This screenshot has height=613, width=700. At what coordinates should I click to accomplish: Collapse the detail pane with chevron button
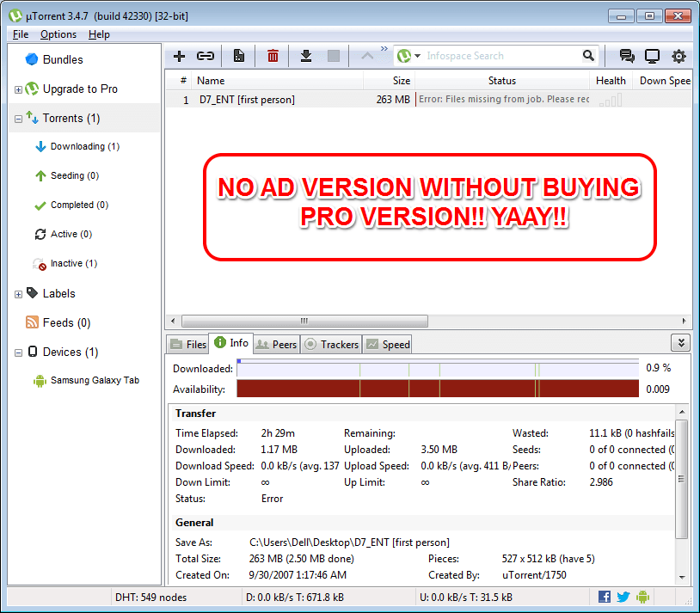click(x=681, y=343)
